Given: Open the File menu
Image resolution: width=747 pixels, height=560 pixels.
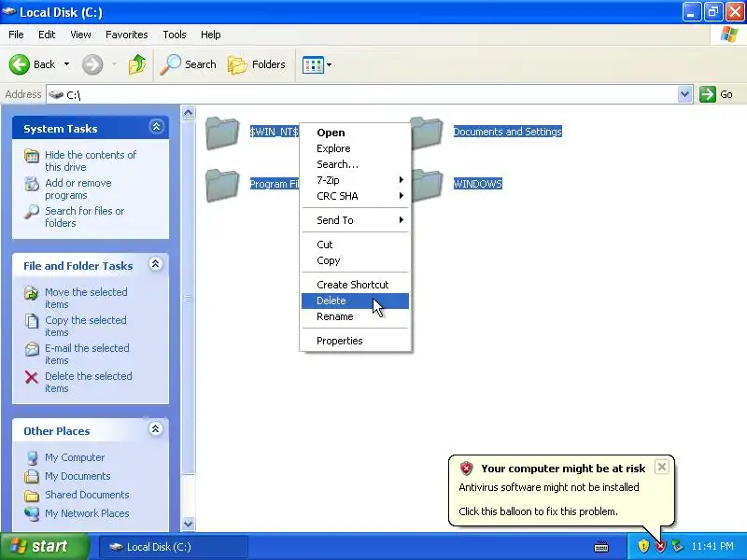Looking at the screenshot, I should (16, 35).
